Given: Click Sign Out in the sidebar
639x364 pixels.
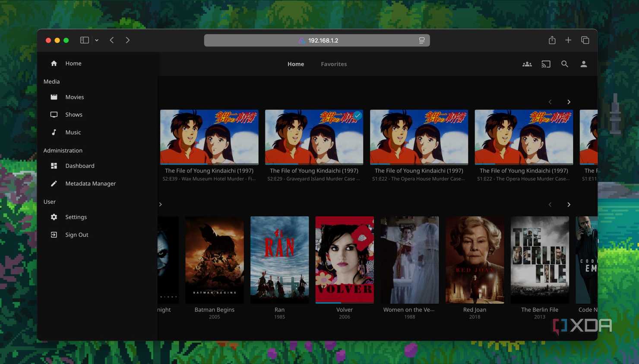Looking at the screenshot, I should pyautogui.click(x=98, y=235).
